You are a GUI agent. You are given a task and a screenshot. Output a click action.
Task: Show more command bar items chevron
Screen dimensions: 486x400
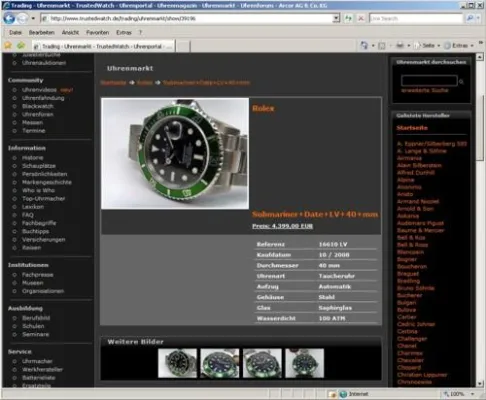(x=481, y=43)
